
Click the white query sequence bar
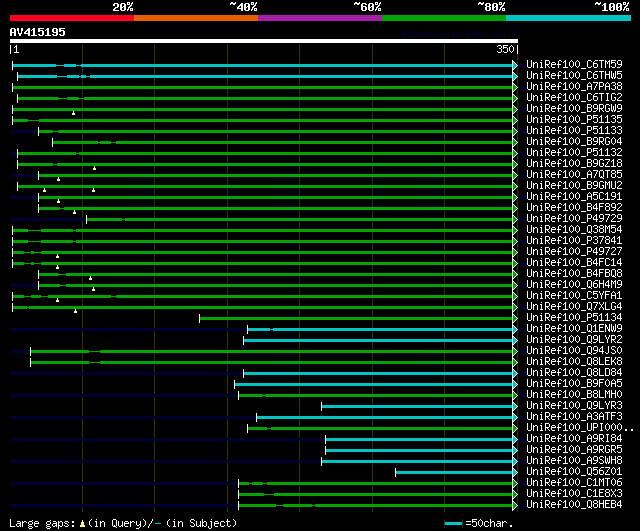pyautogui.click(x=264, y=41)
